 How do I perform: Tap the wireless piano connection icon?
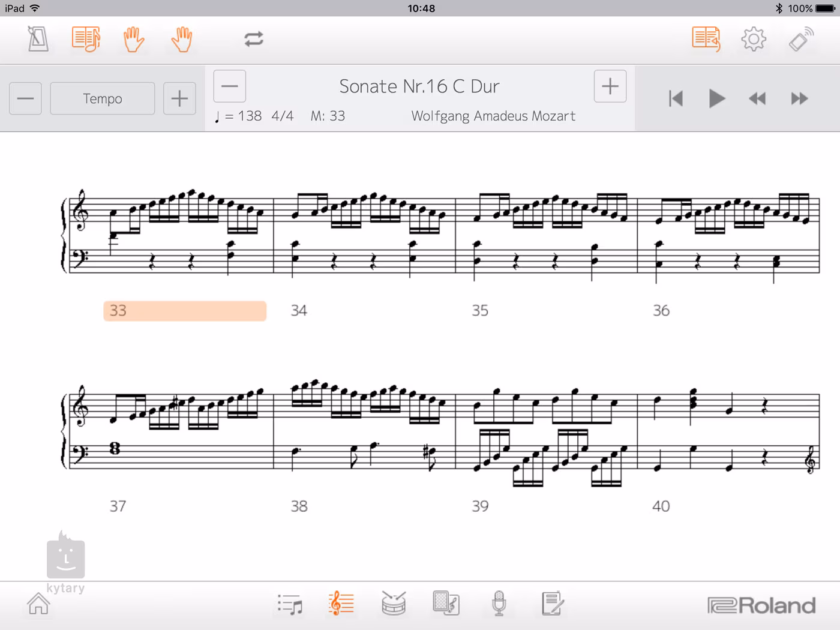(x=800, y=40)
